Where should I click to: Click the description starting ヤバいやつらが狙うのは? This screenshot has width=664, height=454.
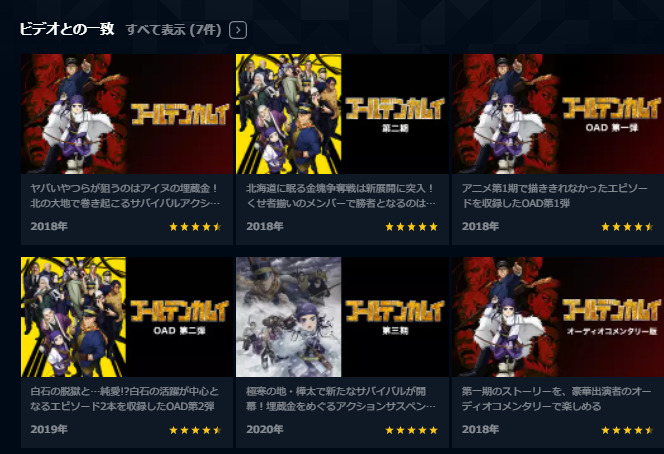point(125,196)
